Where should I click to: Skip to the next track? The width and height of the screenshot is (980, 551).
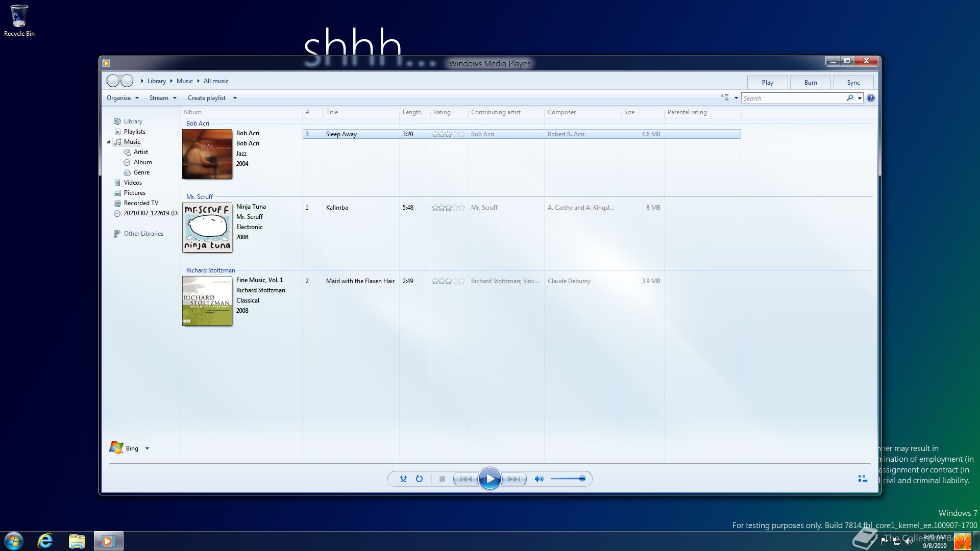(514, 479)
